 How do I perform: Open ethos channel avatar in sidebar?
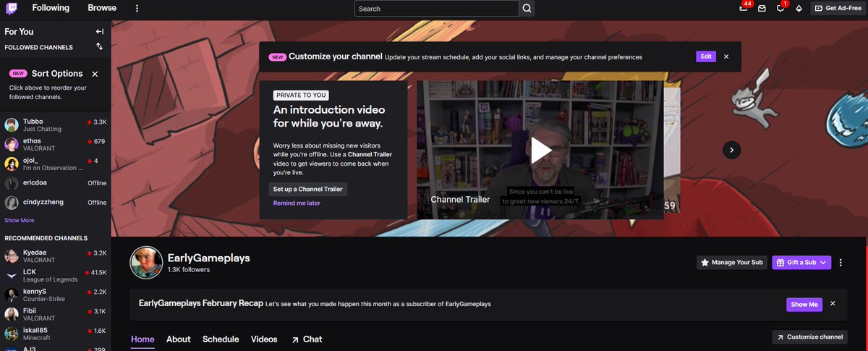12,145
